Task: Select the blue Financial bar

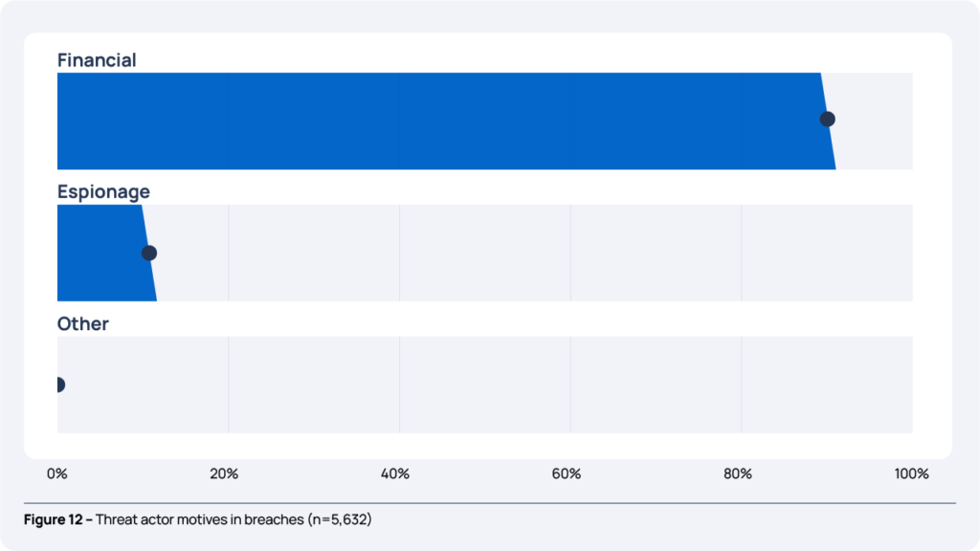Action: pos(431,121)
